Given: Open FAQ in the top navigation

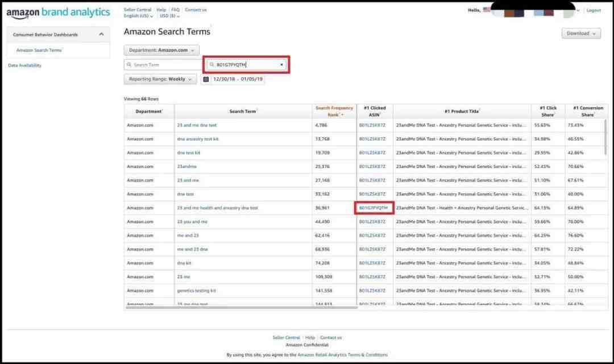Looking at the screenshot, I should (176, 10).
